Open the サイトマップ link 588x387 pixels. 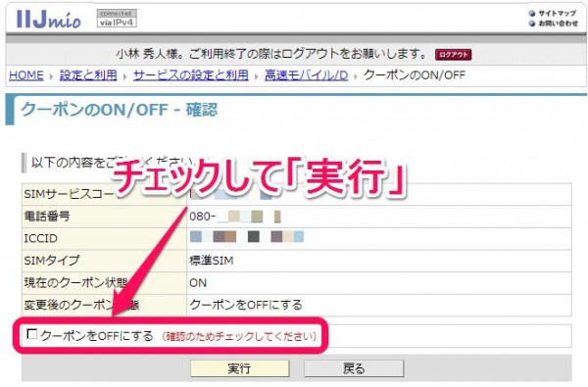tap(558, 14)
